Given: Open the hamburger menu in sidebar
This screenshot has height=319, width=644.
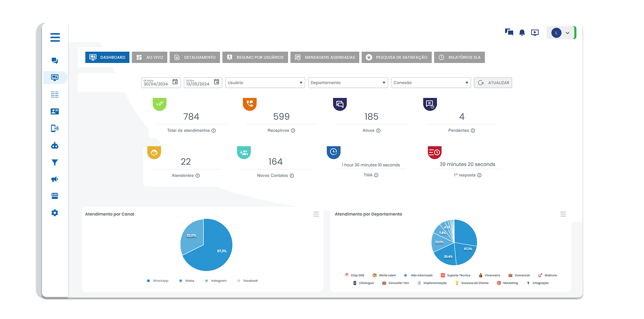Looking at the screenshot, I should pos(55,37).
